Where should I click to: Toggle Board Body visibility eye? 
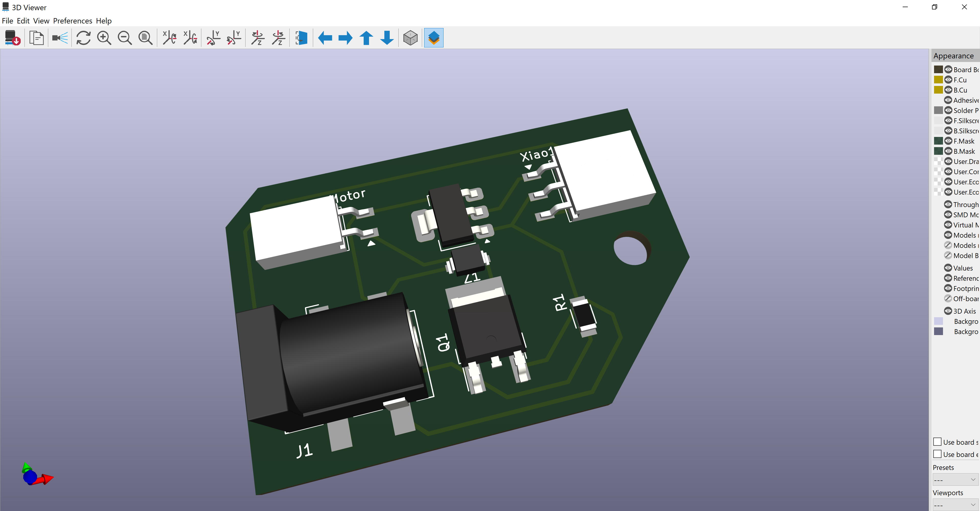(948, 70)
